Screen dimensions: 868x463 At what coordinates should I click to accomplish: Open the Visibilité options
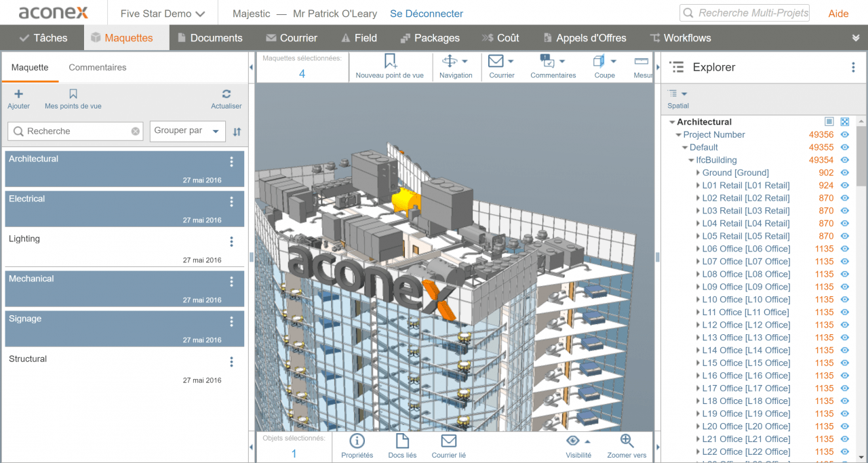tap(578, 447)
